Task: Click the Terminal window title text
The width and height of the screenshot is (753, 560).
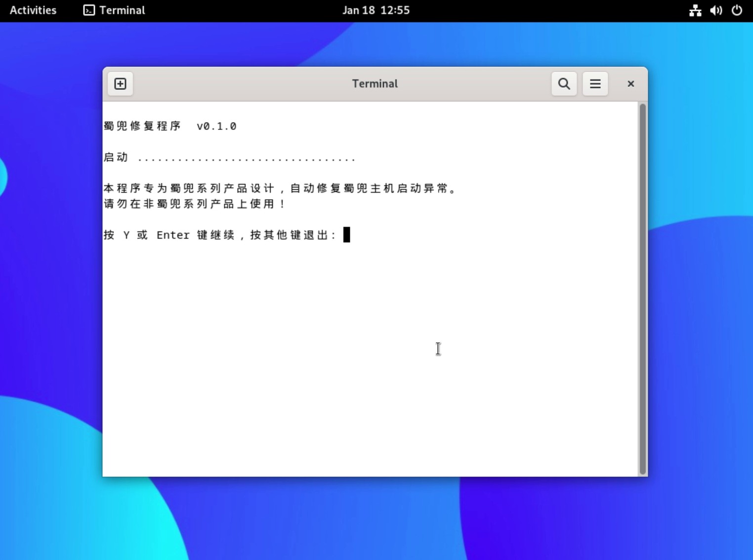Action: (375, 84)
